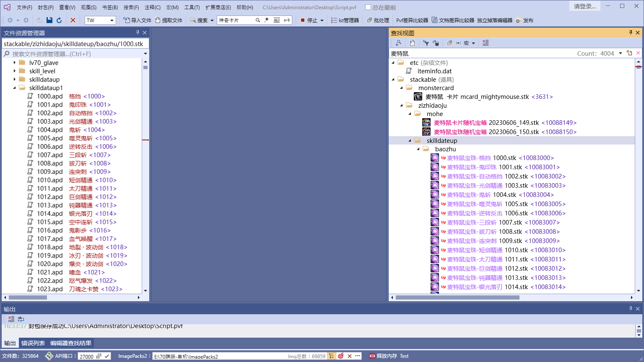Click the step-forward icon before 宏
The image size is (644, 362).
458,43
